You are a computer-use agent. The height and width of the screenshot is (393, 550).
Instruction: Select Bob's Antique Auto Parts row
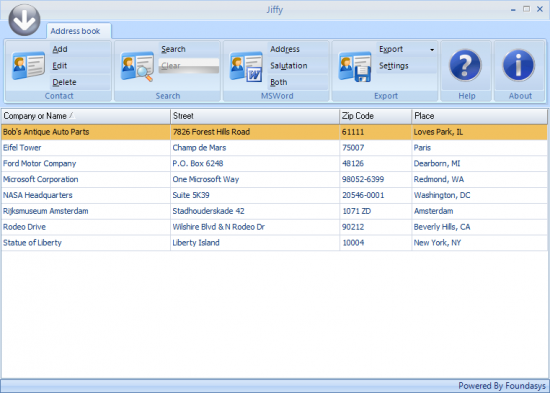(274, 132)
